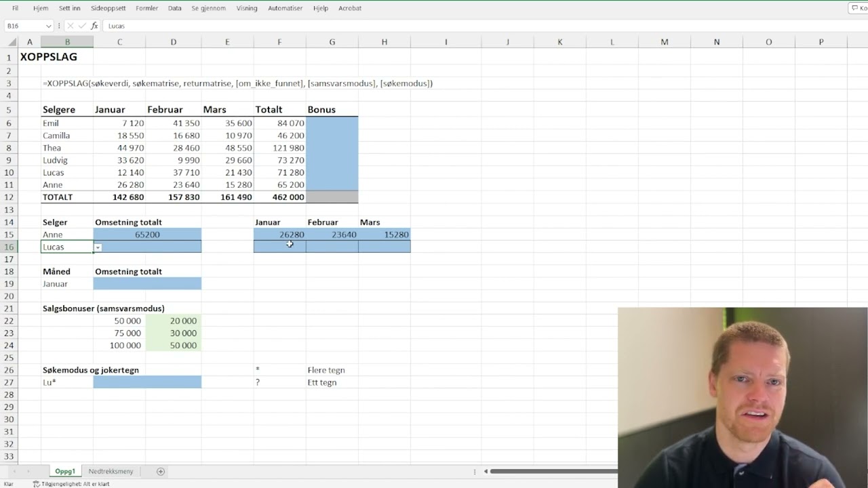Click the green 50 000 bonus cell in row 24
This screenshot has height=488, width=868.
(173, 346)
